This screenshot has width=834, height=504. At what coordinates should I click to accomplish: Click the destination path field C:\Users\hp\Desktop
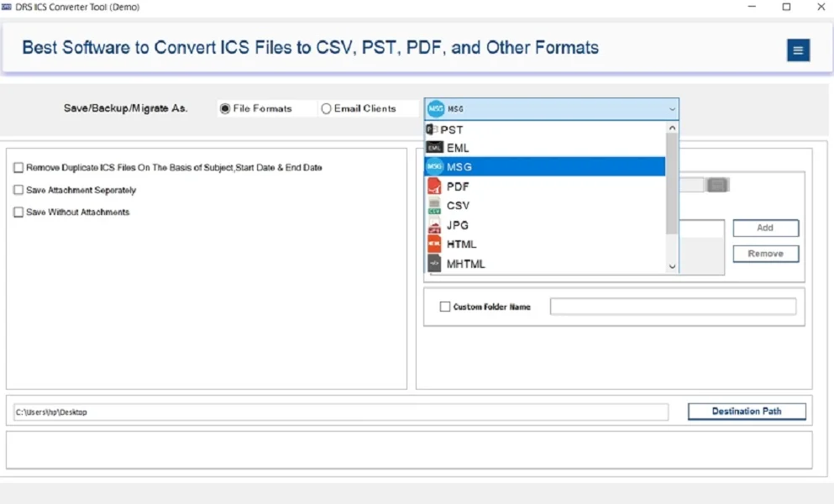coord(340,412)
